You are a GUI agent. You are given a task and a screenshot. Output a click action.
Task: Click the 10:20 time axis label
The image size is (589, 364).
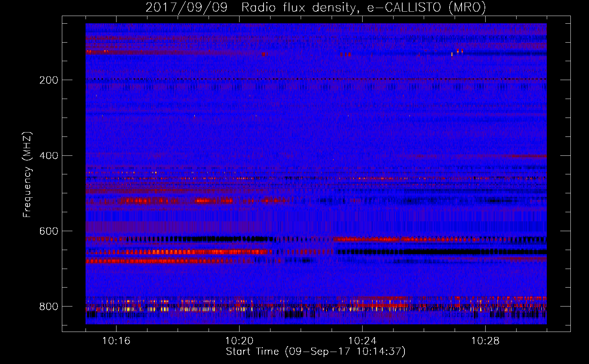click(x=239, y=341)
